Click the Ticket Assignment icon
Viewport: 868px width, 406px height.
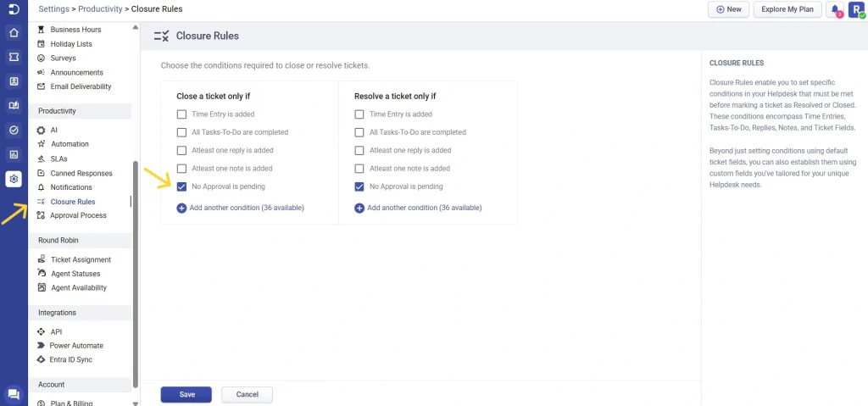[x=41, y=259]
